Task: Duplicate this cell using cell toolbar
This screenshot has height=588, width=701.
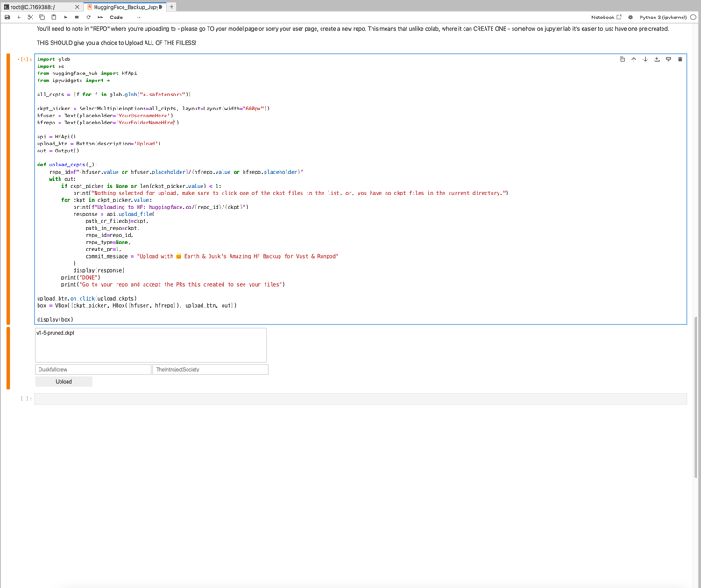Action: tap(622, 60)
